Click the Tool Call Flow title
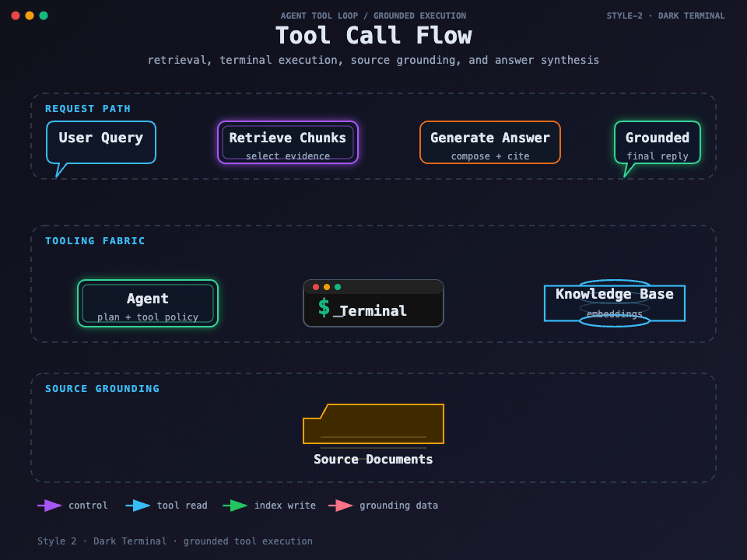Screen dimensions: 747x560 [x=373, y=36]
